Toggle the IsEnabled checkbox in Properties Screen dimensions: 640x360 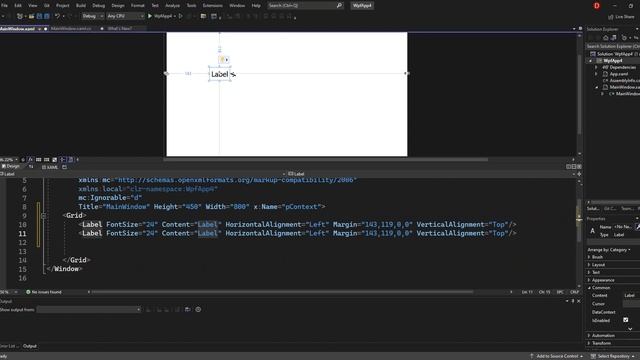pyautogui.click(x=626, y=320)
